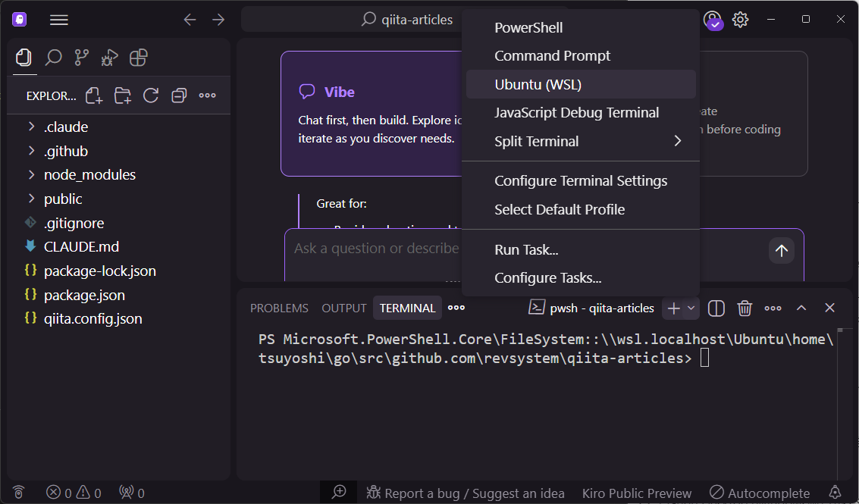Open the CLAUDE.md file
859x504 pixels.
(x=81, y=246)
